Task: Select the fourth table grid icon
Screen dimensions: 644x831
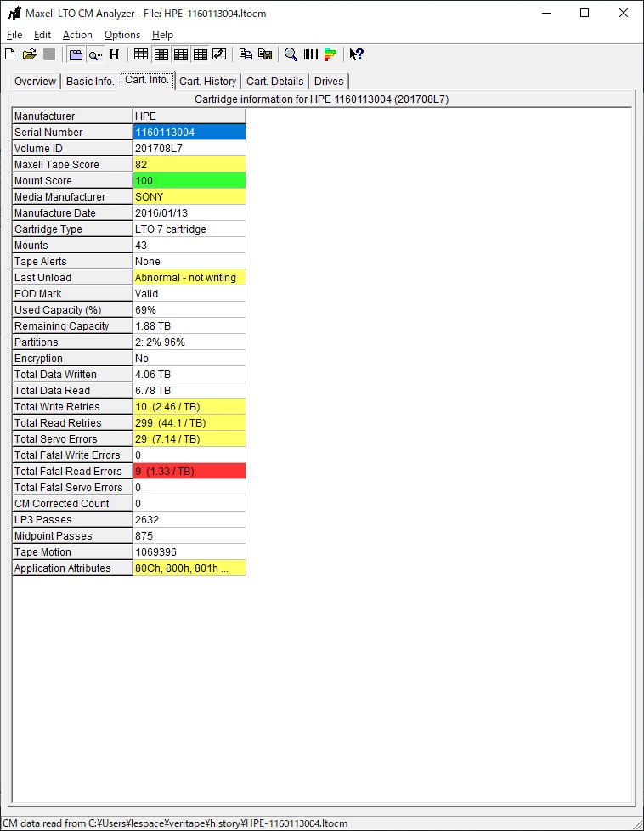Action: [x=201, y=54]
